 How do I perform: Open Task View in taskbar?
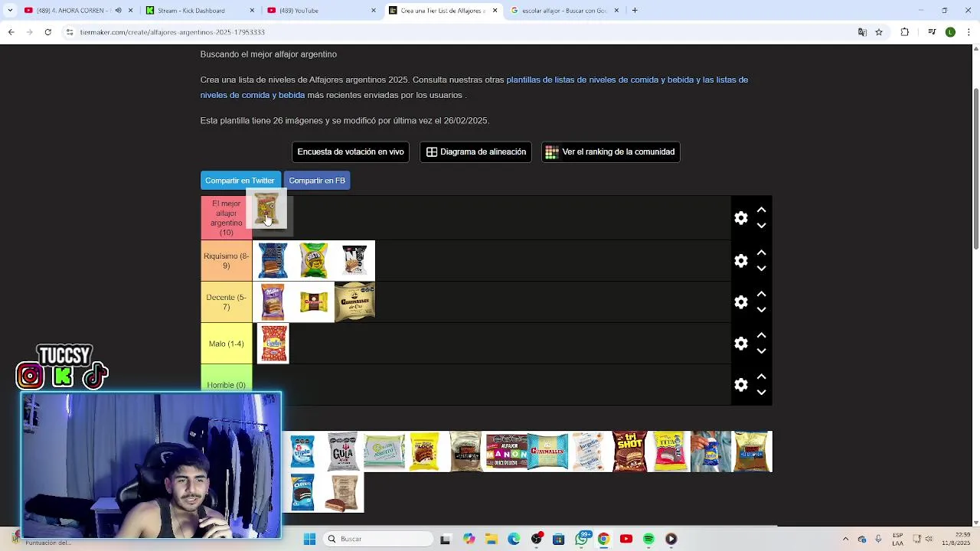coord(446,539)
